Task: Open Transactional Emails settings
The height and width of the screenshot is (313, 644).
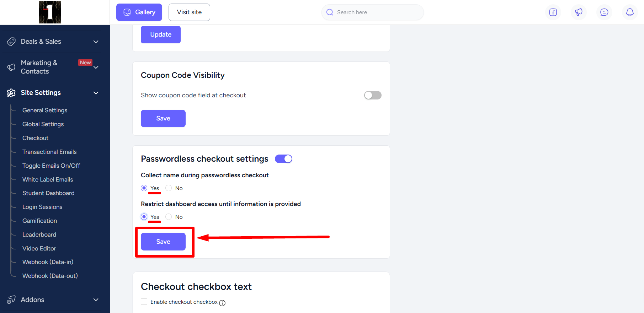Action: (x=49, y=152)
